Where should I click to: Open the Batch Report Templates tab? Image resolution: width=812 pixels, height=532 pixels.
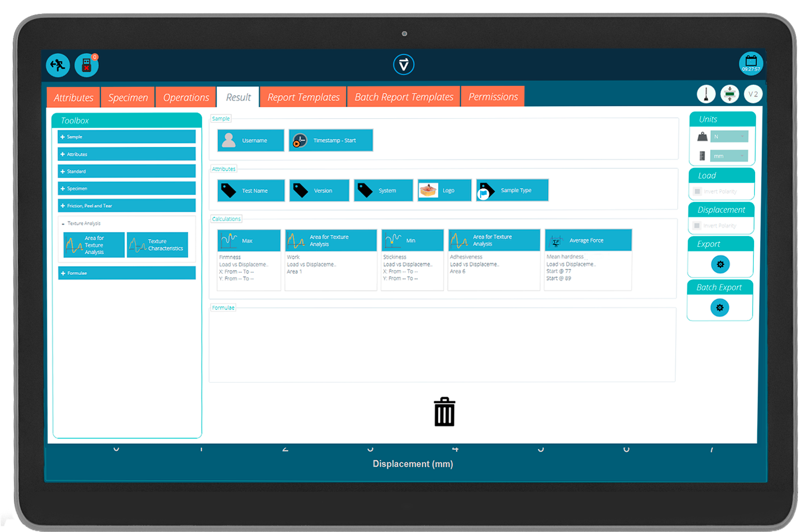pos(404,97)
